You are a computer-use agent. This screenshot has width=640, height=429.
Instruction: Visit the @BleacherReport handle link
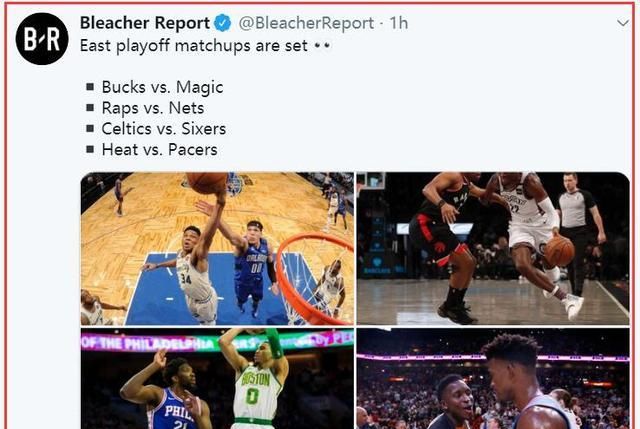[306, 23]
